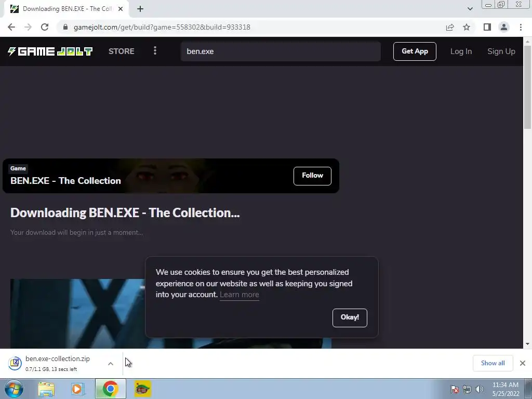
Task: Open Windows Explorer from the taskbar
Action: [x=46, y=389]
